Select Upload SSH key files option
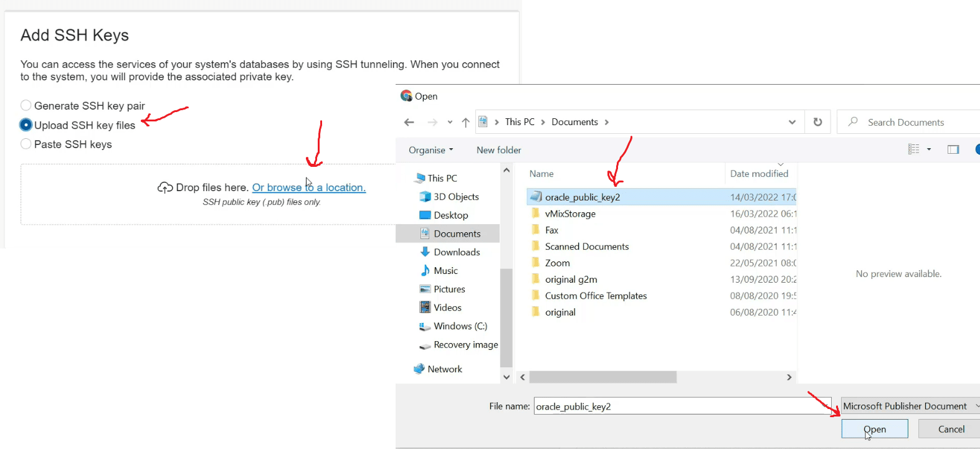980x452 pixels. pyautogui.click(x=78, y=125)
